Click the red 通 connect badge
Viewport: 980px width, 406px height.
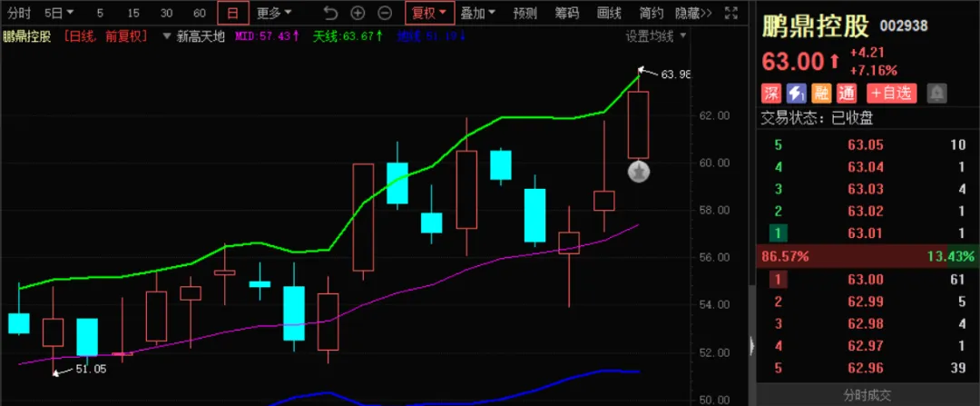[x=847, y=94]
